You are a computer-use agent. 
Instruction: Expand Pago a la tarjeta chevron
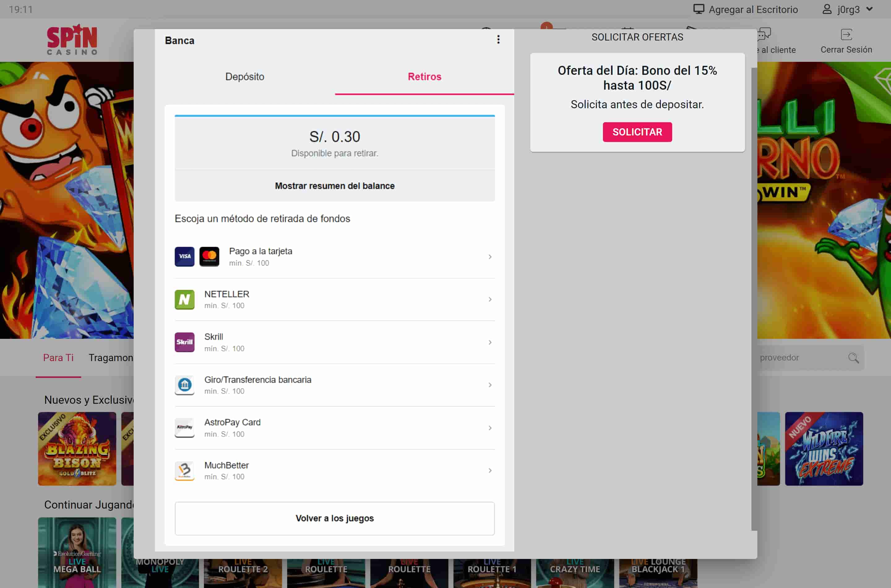[x=489, y=257]
